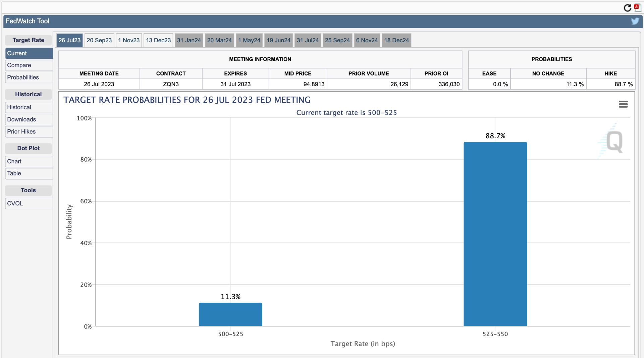Open the Dot Plot Chart item
The image size is (644, 358).
point(29,161)
